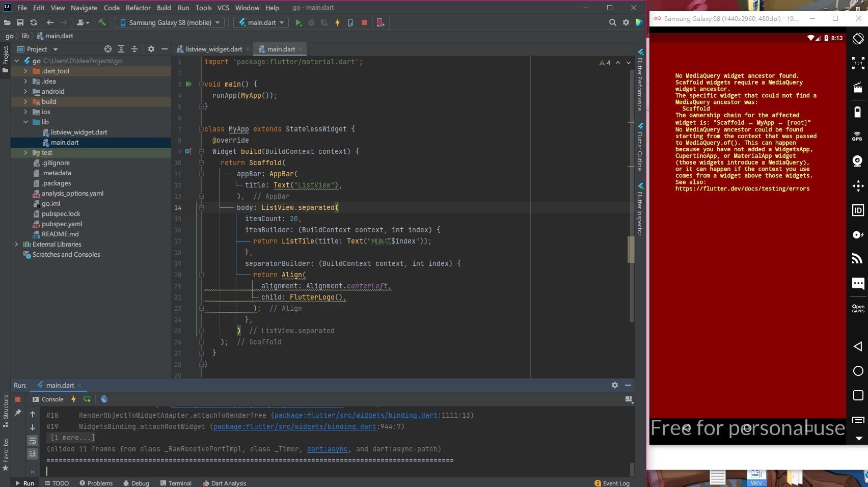Trigger Flutter Hot Reload lightning icon in toolbar
868x487 pixels.
tap(337, 22)
